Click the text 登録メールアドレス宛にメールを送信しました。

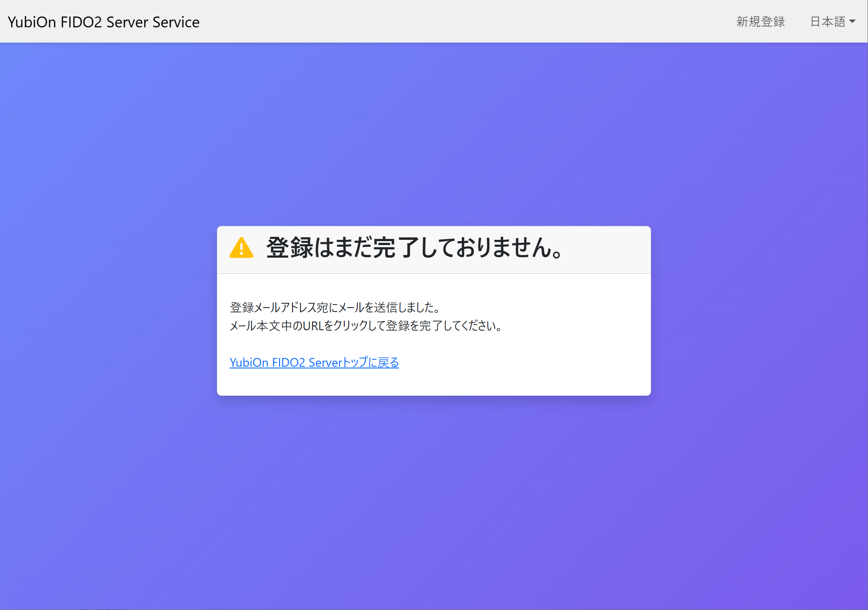[335, 307]
